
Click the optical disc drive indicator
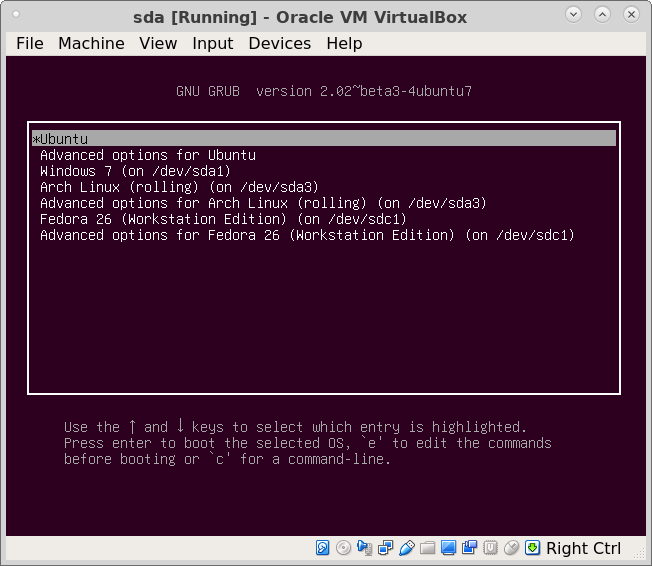pos(343,548)
